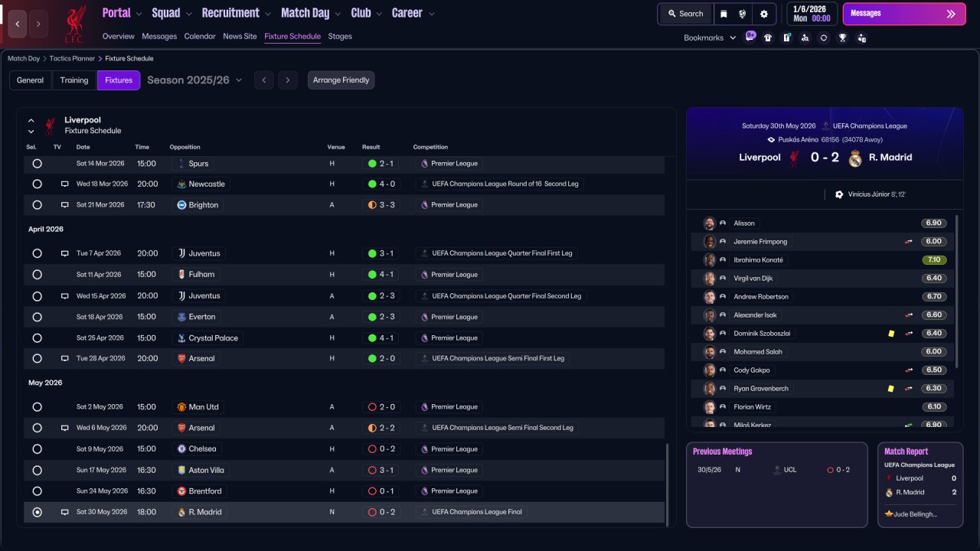Open the Match Day dropdown menu
980x551 pixels.
pyautogui.click(x=311, y=13)
